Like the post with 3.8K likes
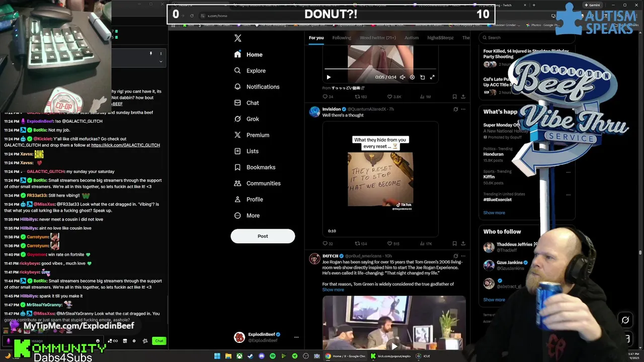 point(394,97)
